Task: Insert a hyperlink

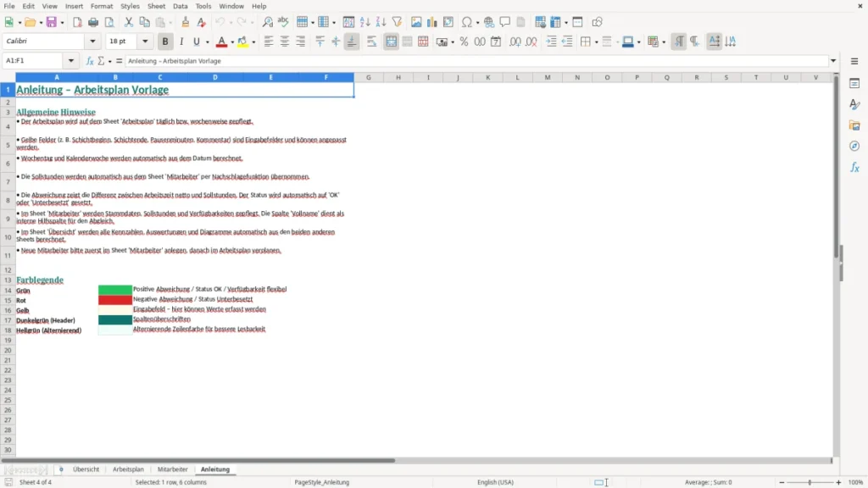Action: (x=489, y=22)
